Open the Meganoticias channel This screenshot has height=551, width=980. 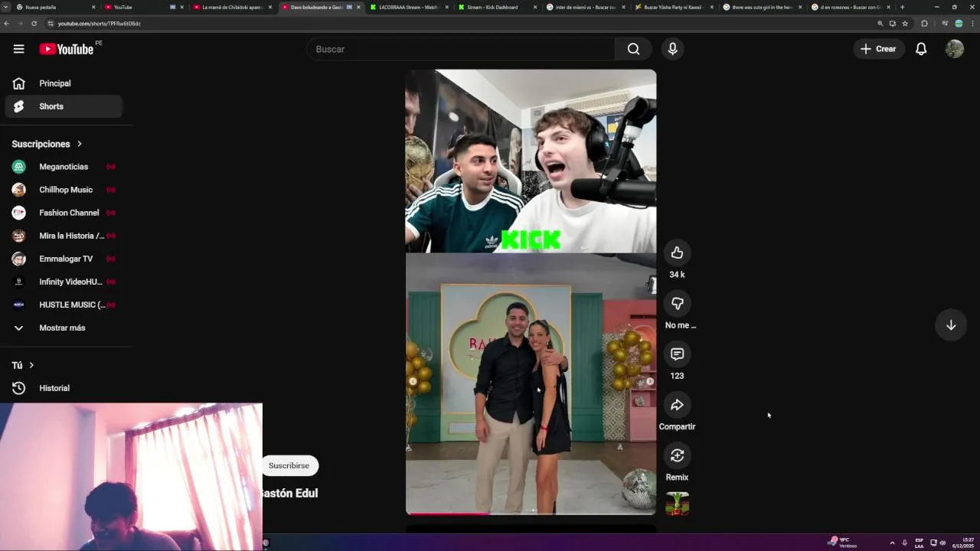(64, 167)
